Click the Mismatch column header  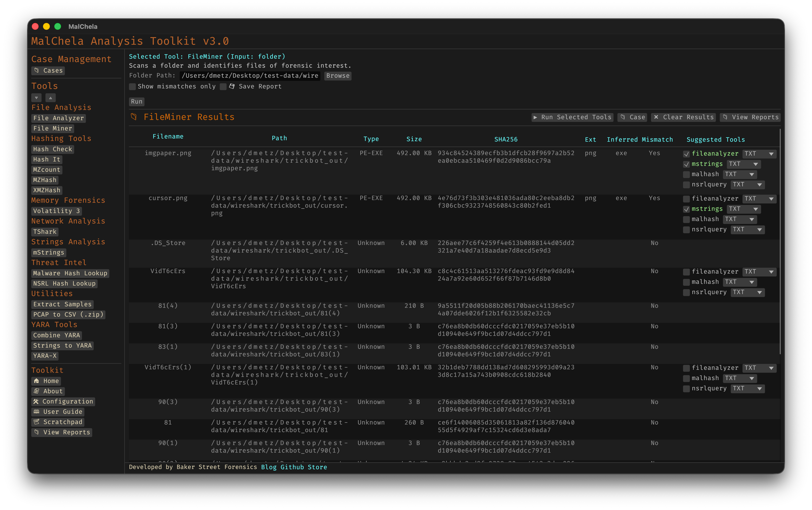657,139
